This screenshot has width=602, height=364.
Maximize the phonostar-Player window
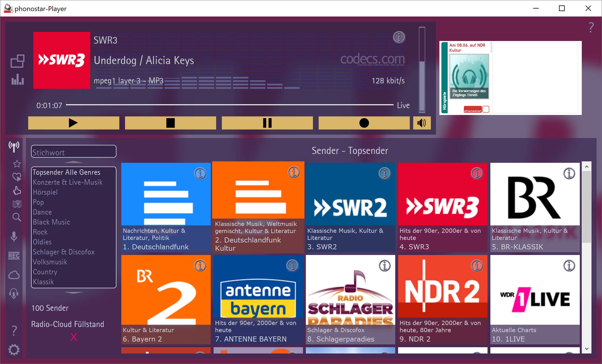pos(562,8)
